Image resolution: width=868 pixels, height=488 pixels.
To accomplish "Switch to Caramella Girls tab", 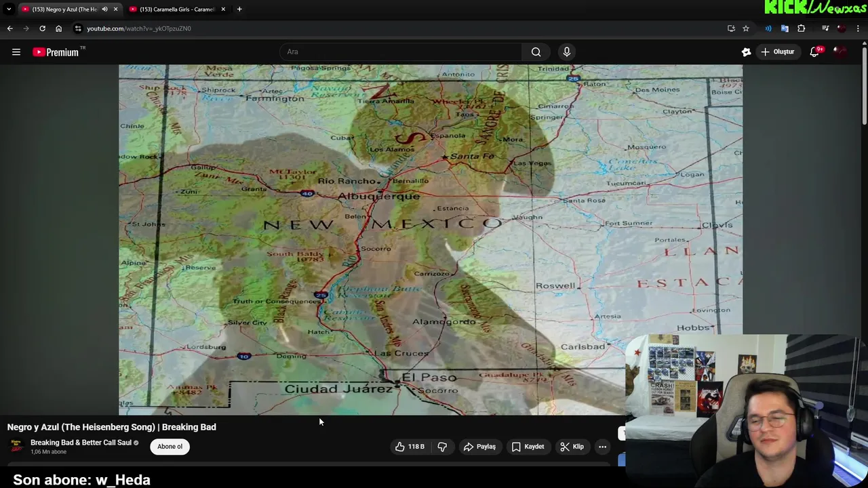I will point(178,9).
